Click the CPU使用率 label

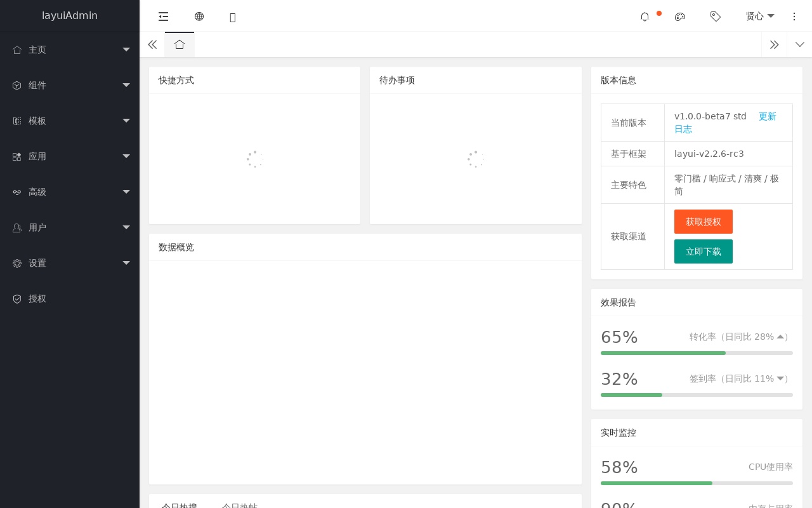click(771, 467)
